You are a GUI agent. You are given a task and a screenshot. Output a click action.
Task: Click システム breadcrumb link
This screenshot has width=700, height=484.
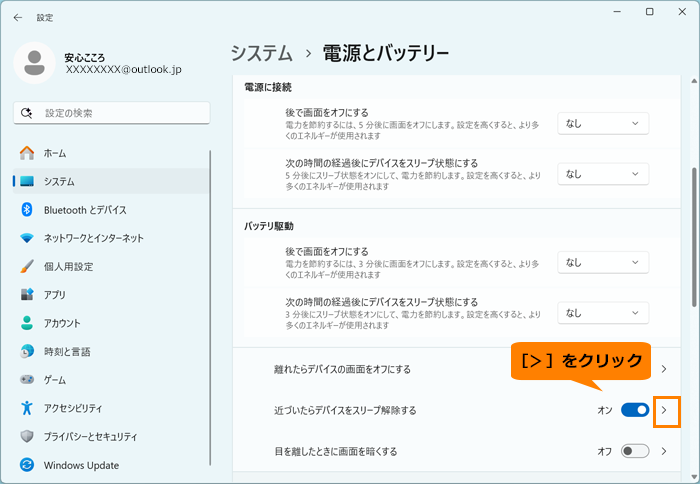(262, 54)
